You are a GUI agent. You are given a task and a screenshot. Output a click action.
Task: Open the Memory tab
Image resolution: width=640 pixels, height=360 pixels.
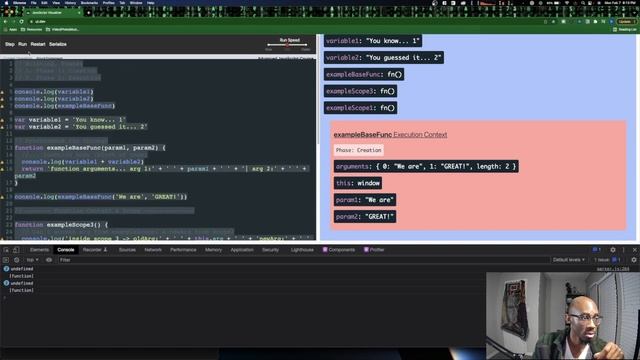(213, 250)
